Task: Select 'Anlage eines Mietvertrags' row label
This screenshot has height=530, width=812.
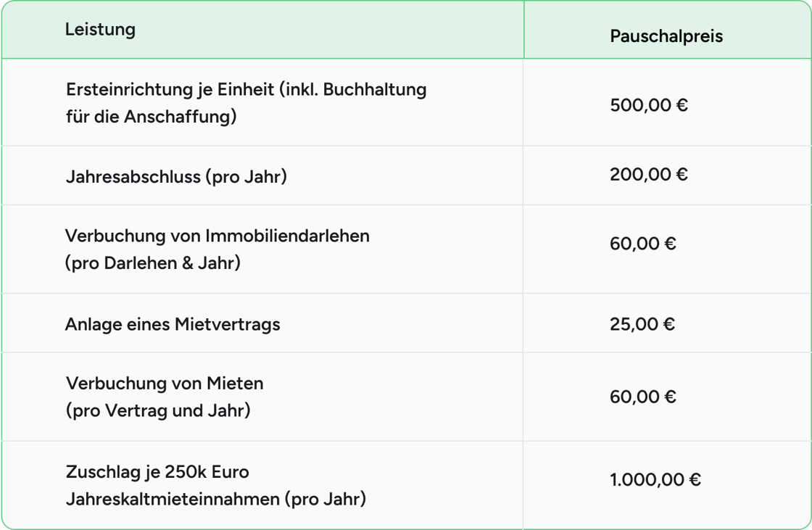Action: pyautogui.click(x=173, y=324)
